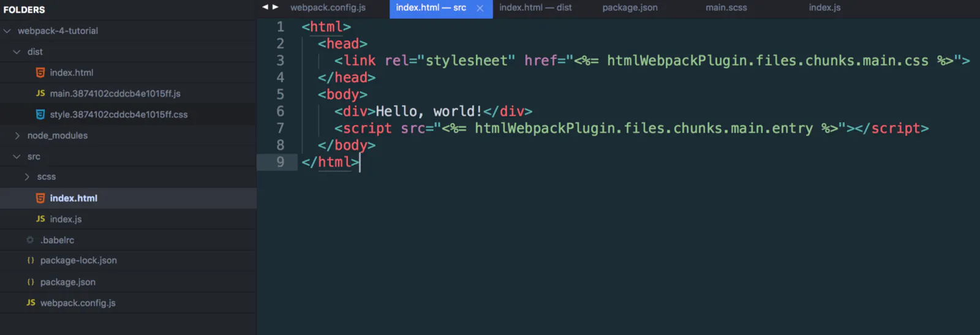Switch to the webpack.config.js tab
The height and width of the screenshot is (335, 980).
328,7
